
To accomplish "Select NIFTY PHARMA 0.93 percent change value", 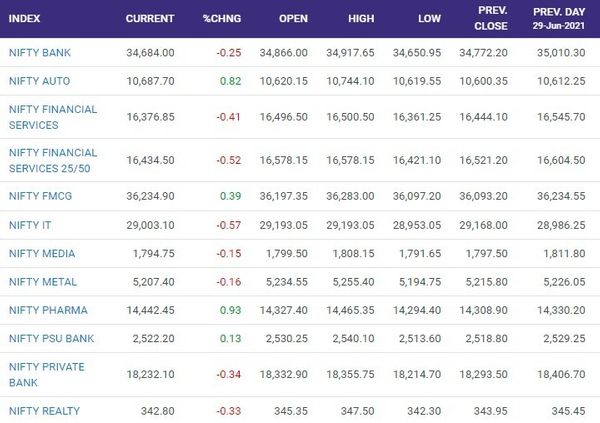I will click(x=230, y=310).
